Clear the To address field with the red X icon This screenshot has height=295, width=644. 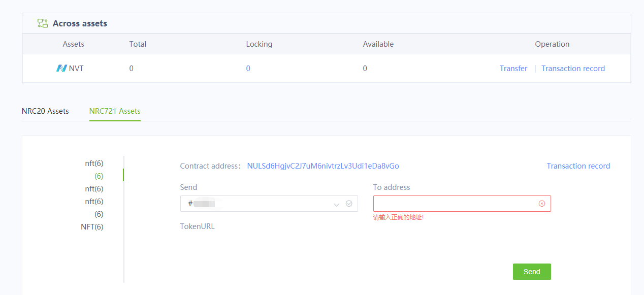tap(542, 204)
